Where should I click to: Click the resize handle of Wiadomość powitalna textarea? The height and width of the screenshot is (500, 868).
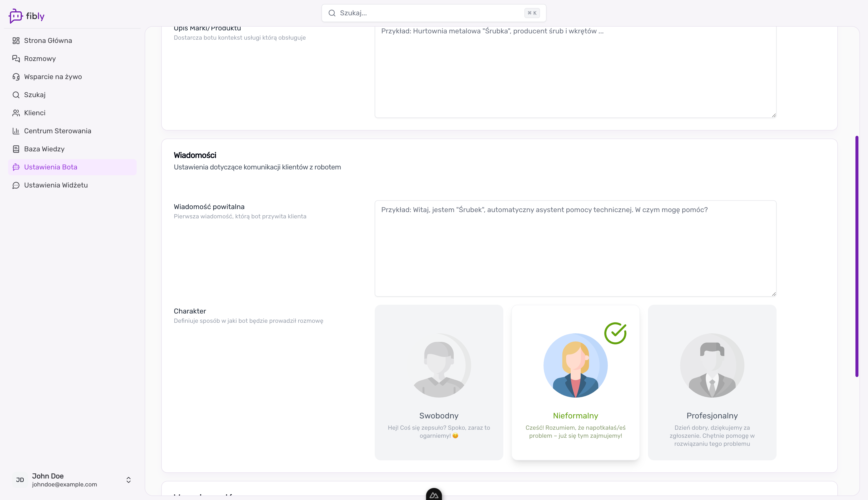click(774, 294)
